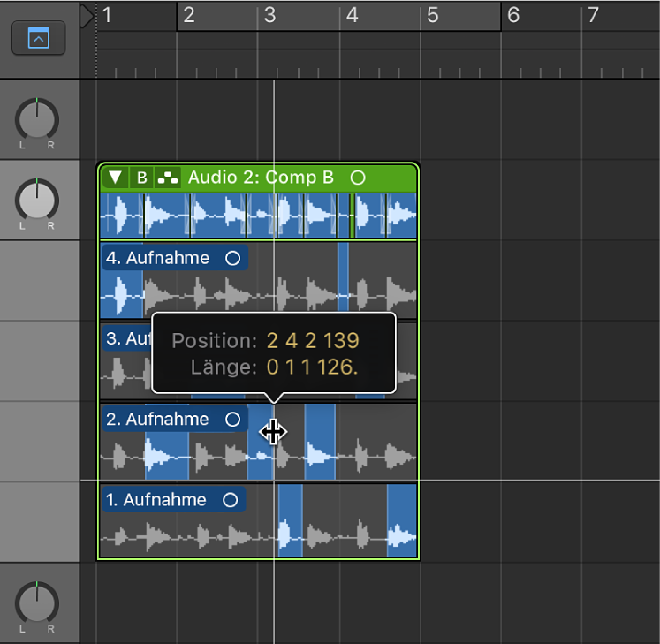The image size is (660, 644).
Task: Select the 2. Aufnahme take label
Action: (x=158, y=420)
